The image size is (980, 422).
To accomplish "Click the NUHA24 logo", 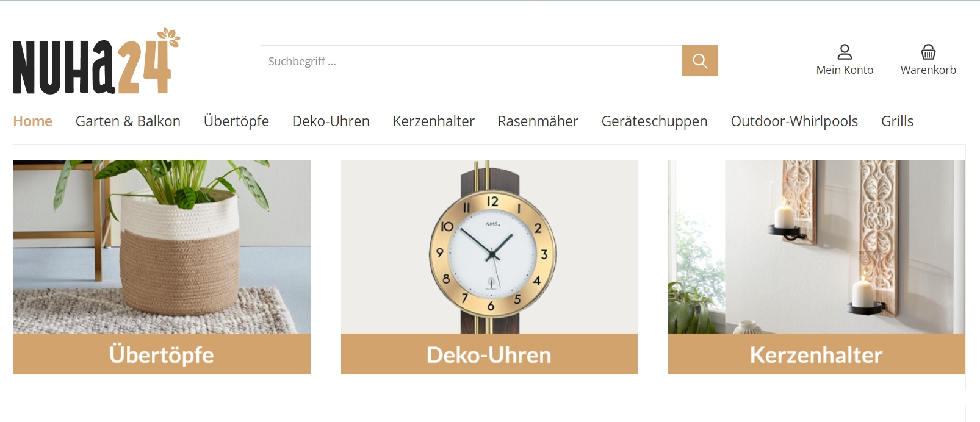I will (x=96, y=61).
